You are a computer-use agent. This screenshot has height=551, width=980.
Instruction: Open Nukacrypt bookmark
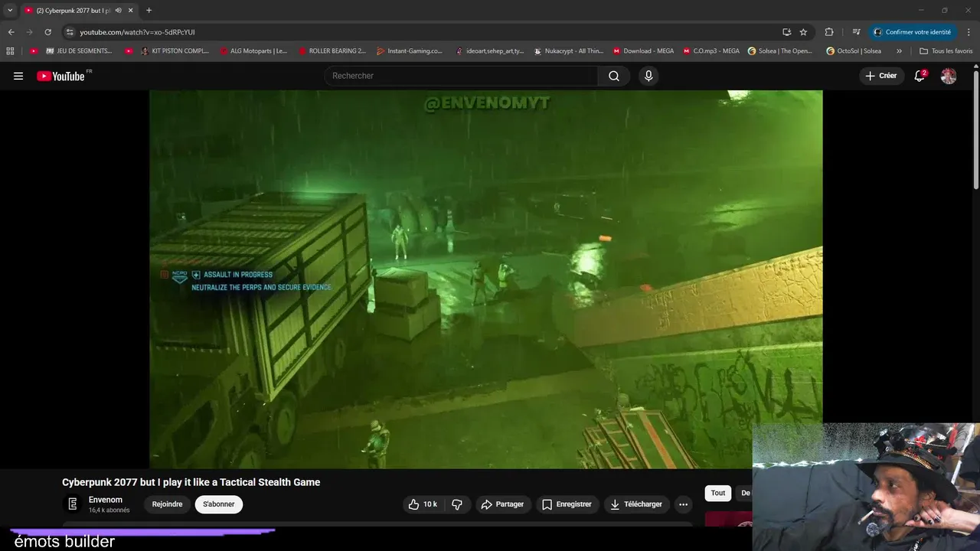click(x=568, y=51)
